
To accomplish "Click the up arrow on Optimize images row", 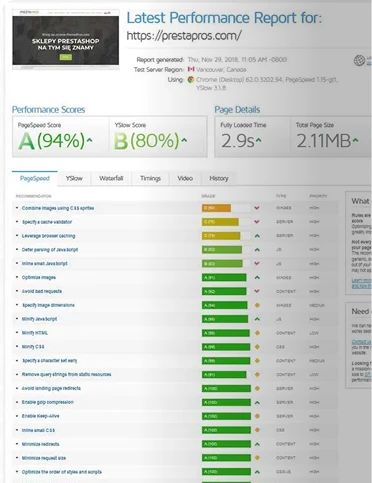I will 257,277.
